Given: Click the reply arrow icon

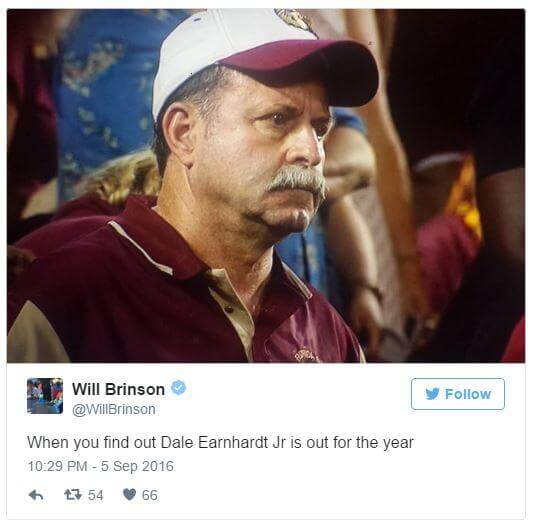Looking at the screenshot, I should (x=36, y=495).
